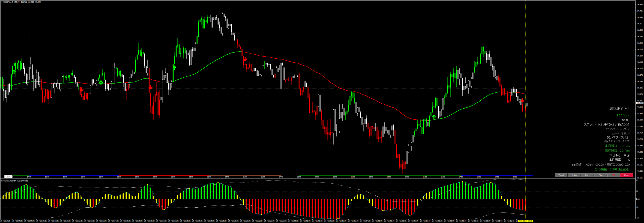
Task: Click the red sell arrow near 05:00
Action: (245, 59)
